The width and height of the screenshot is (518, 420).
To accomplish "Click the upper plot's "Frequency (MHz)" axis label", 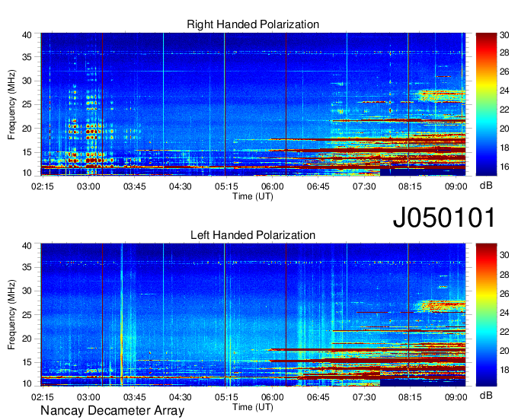I will [11, 104].
